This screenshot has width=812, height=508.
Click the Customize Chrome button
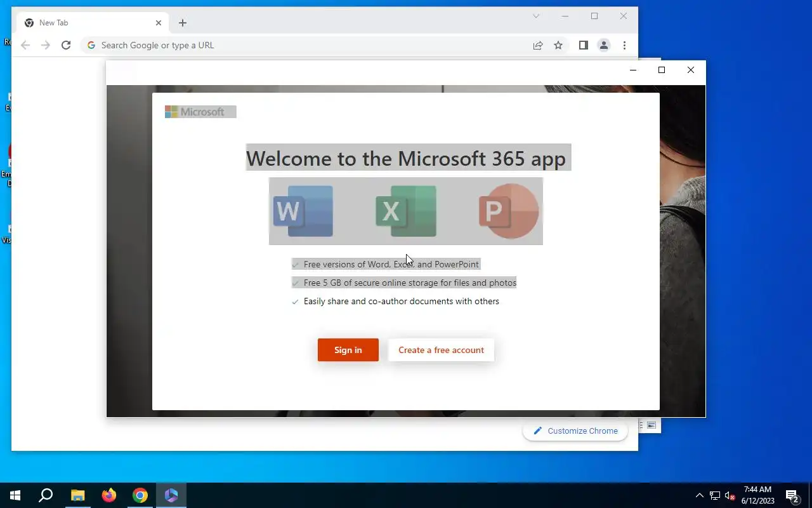pos(575,431)
